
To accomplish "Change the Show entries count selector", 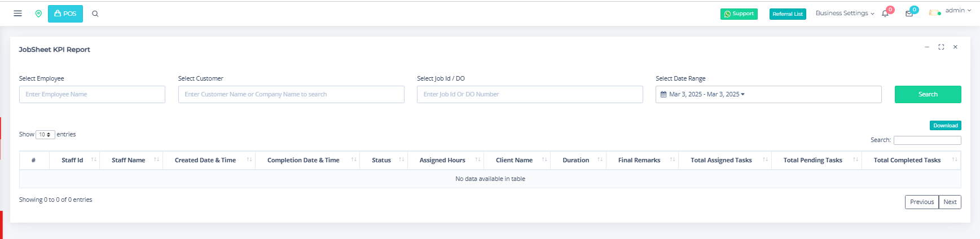I will click(x=45, y=135).
